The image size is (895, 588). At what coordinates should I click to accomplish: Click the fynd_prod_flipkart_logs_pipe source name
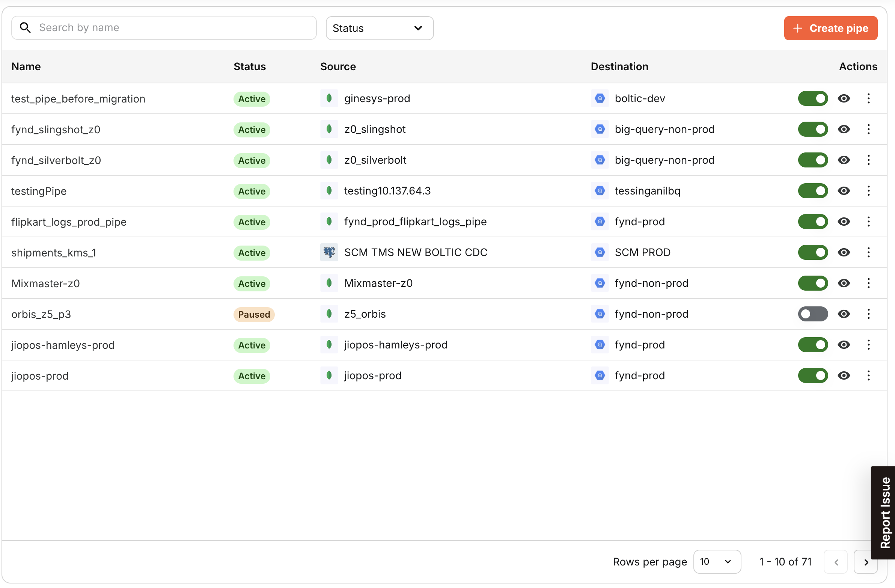tap(415, 222)
